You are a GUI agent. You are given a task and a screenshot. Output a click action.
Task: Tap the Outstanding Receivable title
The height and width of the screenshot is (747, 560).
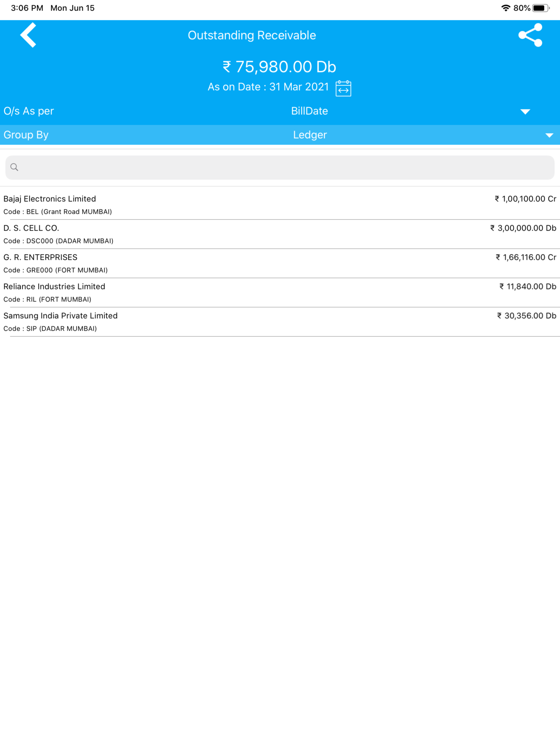(252, 36)
